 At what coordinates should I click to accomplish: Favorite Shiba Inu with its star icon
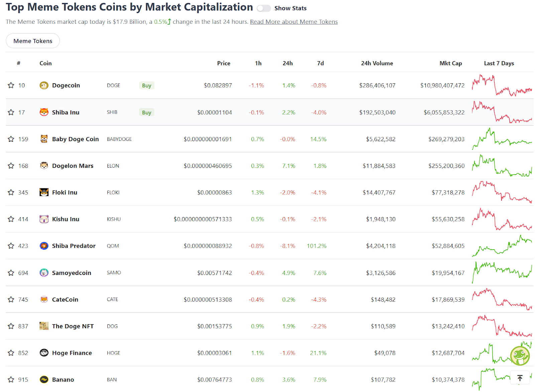coord(11,112)
